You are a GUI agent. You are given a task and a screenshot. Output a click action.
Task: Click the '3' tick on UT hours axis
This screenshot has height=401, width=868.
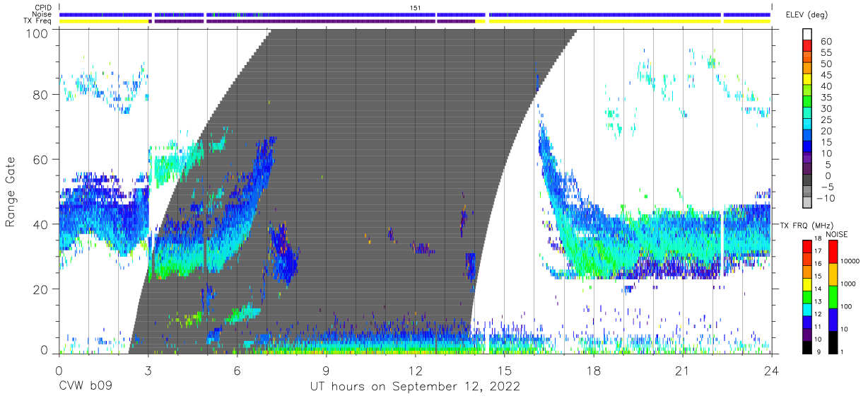pos(148,371)
